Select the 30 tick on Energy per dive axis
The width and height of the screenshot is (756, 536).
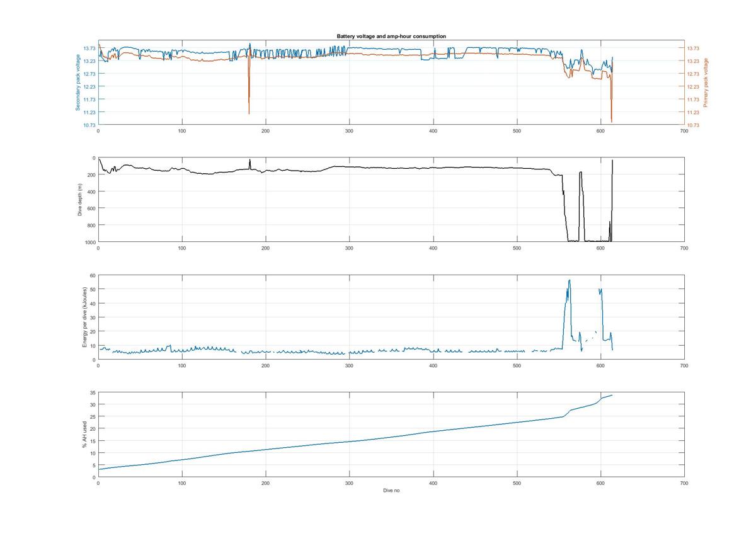pos(93,317)
